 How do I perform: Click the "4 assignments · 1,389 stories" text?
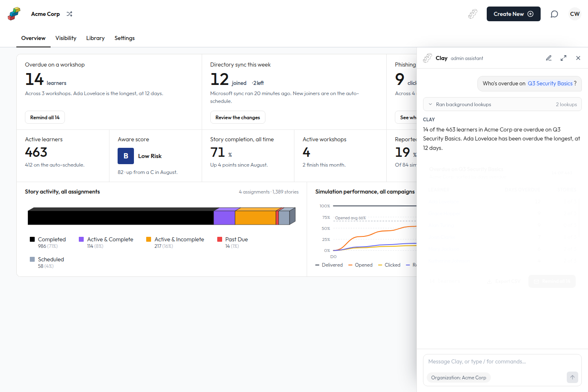(269, 192)
